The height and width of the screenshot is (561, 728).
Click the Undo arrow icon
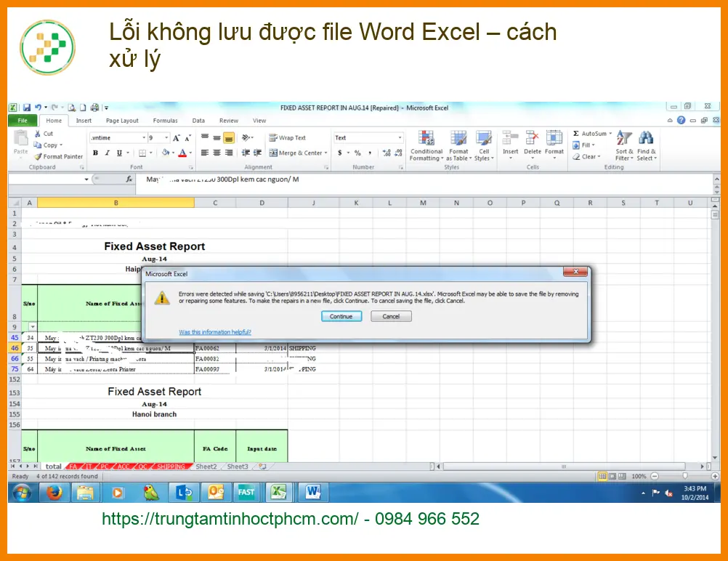[38, 108]
